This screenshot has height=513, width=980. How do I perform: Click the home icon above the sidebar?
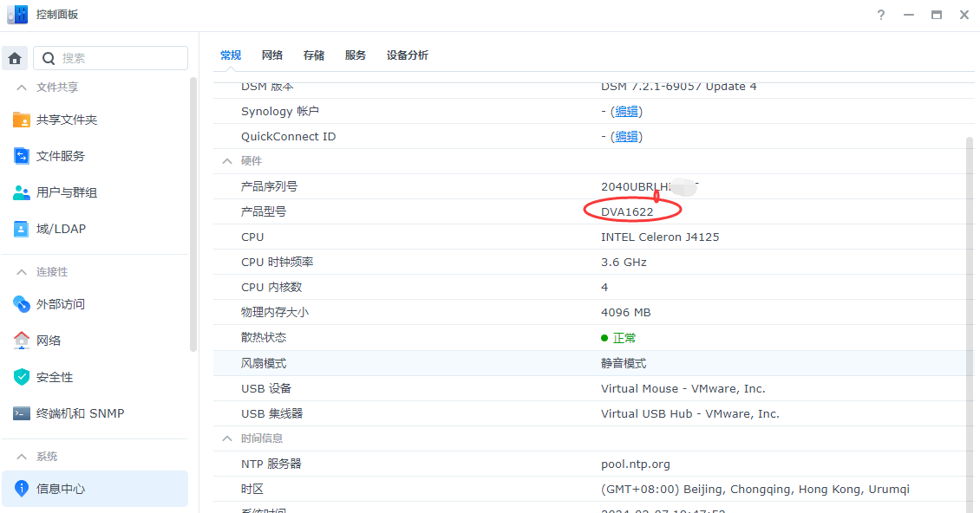coord(16,57)
